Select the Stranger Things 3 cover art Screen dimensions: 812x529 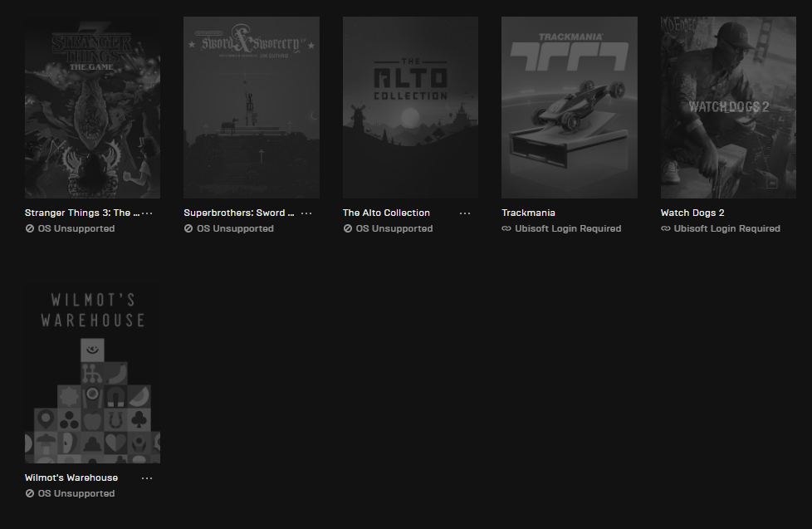coord(93,107)
